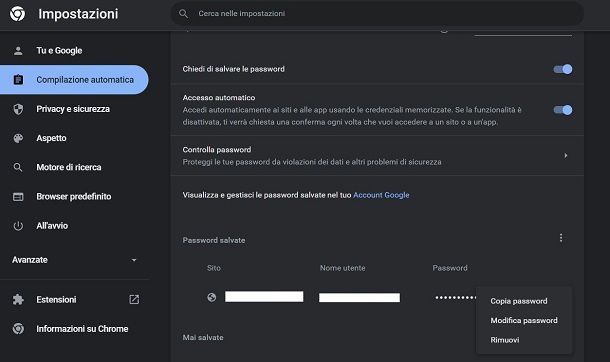Toggle Accesso automatico switch

click(x=563, y=110)
